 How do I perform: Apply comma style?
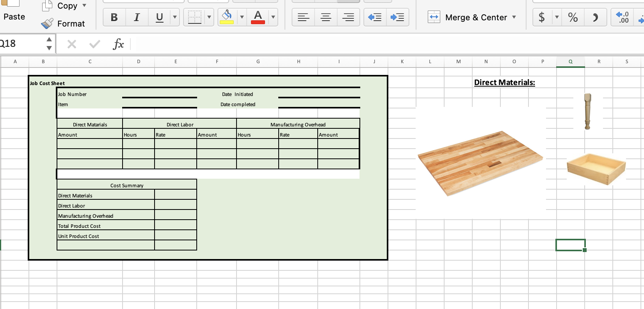point(595,17)
